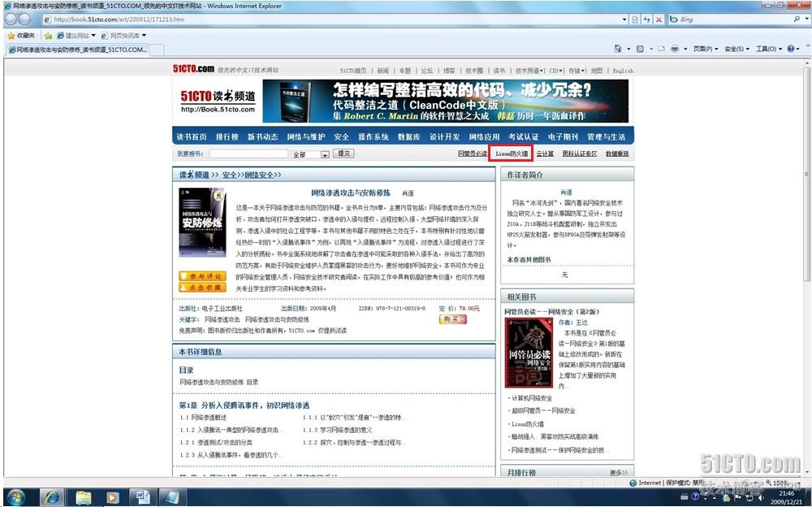This screenshot has height=507, width=812.
Task: Open a new tab with the blank tab button
Action: tap(158, 50)
